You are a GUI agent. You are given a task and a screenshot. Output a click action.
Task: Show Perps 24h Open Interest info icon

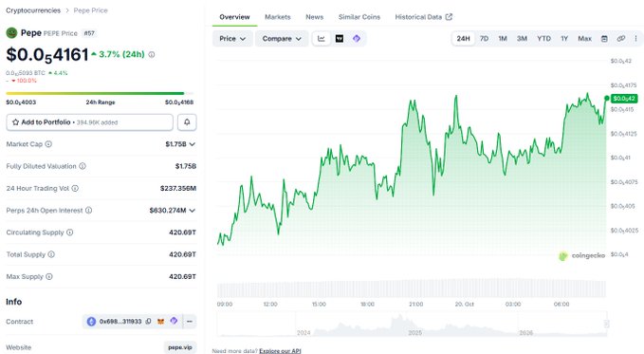(x=88, y=210)
